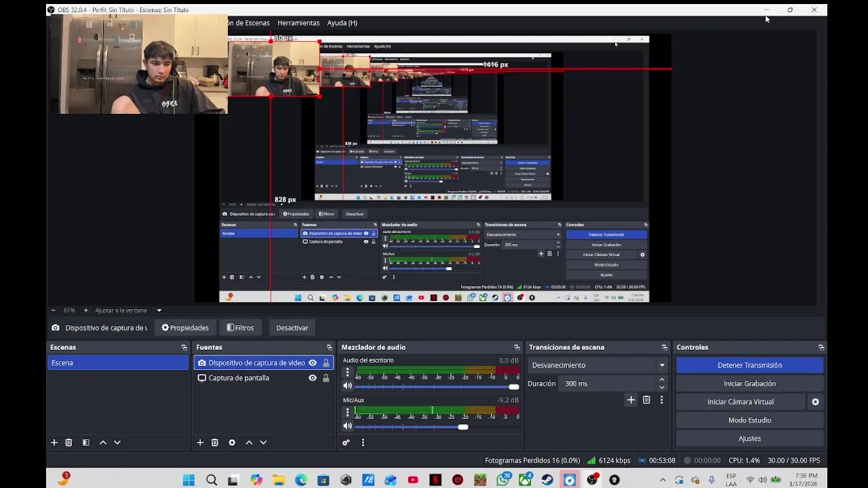
Task: Open Herramientas menu
Action: click(x=298, y=23)
